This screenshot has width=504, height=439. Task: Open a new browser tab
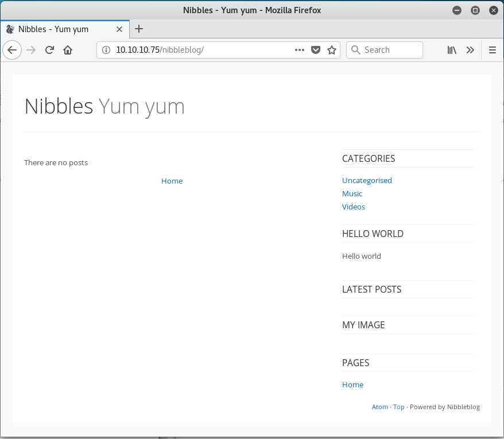tap(139, 29)
